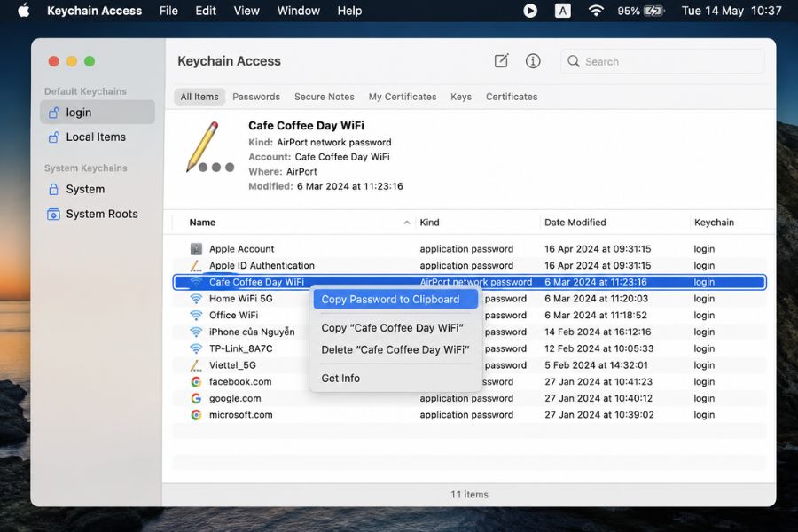
Task: Click the lock icon beside System
Action: click(x=53, y=190)
